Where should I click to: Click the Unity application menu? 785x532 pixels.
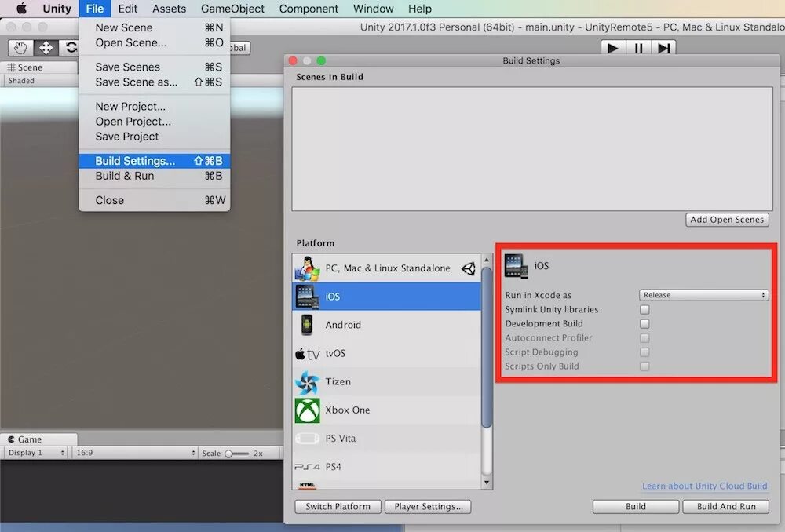point(57,9)
